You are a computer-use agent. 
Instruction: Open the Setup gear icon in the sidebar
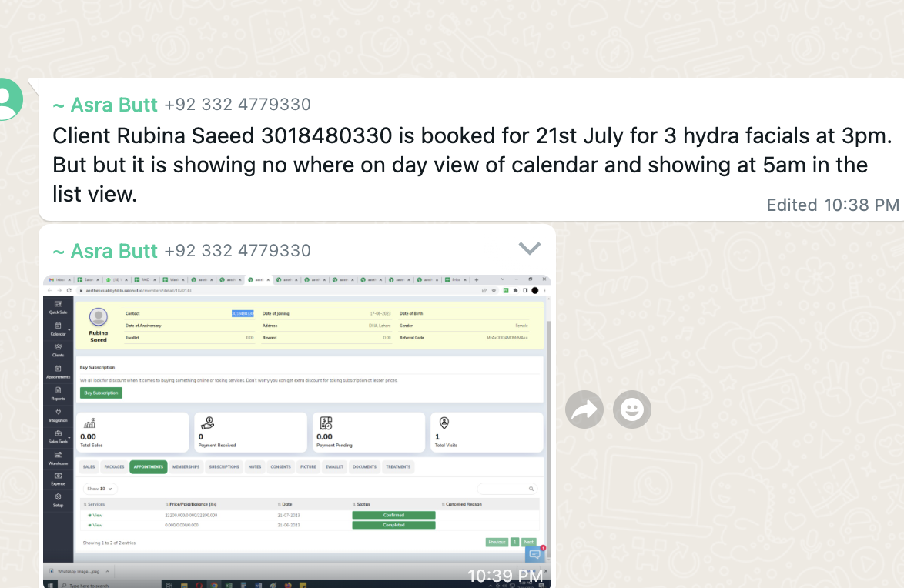(59, 499)
